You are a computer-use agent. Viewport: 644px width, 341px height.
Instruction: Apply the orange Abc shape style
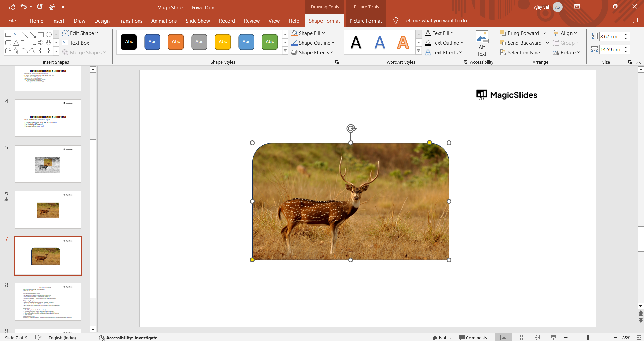coord(176,42)
